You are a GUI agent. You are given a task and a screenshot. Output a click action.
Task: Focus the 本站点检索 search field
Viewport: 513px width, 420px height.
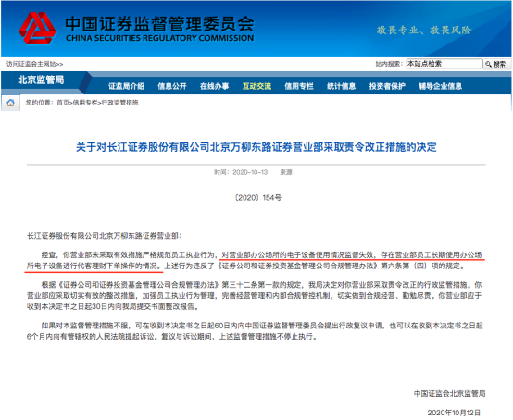pyautogui.click(x=444, y=64)
